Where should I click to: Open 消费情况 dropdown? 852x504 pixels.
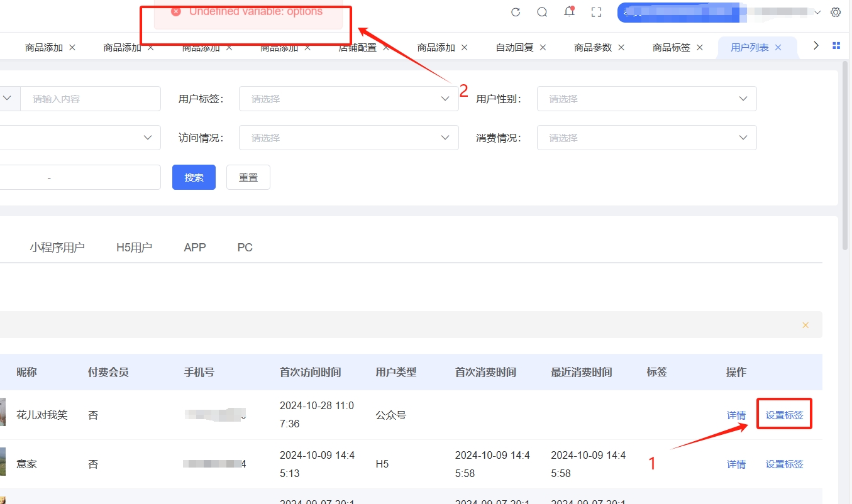tap(646, 138)
